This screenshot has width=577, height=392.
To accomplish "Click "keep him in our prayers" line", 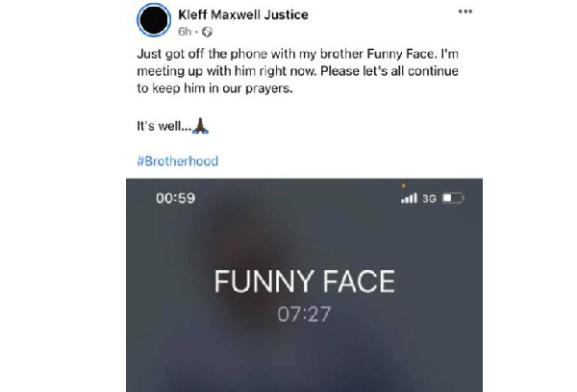I will pos(222,88).
